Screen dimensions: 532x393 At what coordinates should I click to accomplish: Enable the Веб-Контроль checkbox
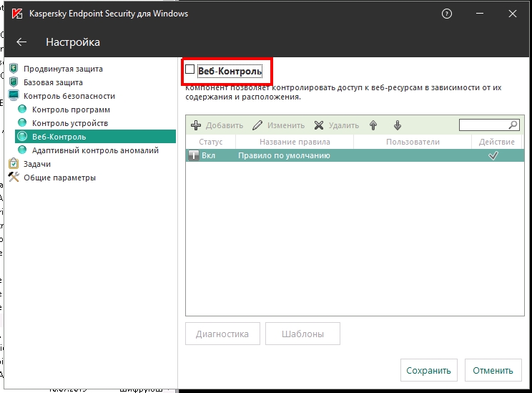coord(190,69)
